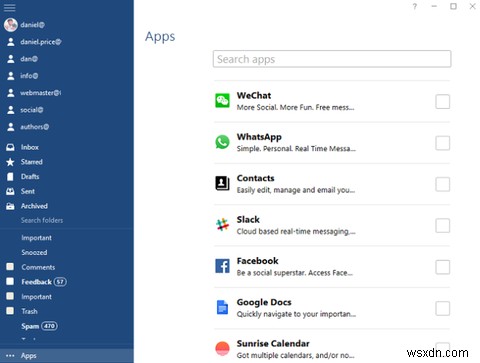Open the Drafts folder
The height and width of the screenshot is (363, 480).
click(x=30, y=177)
